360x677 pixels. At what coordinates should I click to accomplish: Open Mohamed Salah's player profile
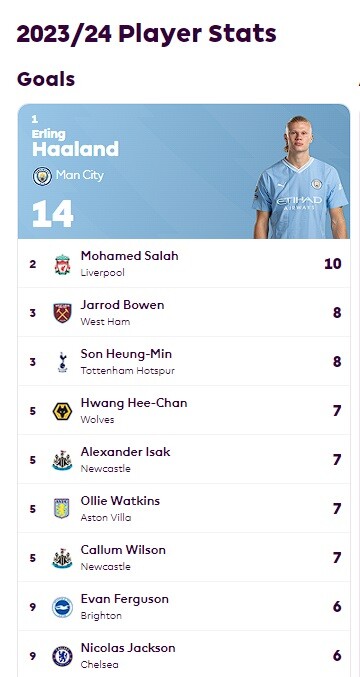[x=129, y=256]
